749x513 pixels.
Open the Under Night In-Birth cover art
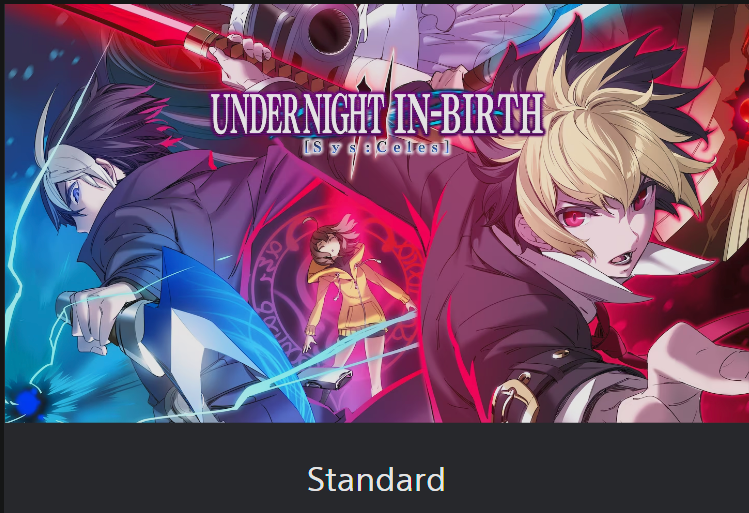[x=377, y=214]
